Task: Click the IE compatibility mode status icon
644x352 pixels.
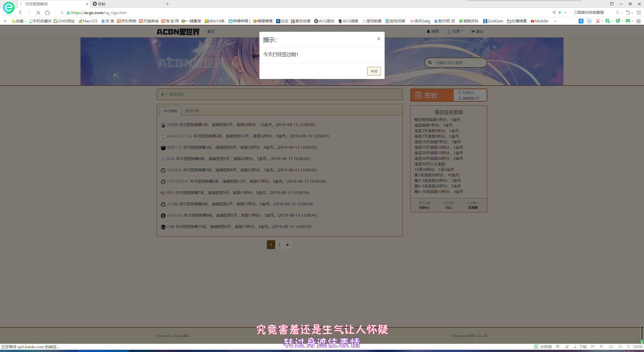Action: coord(601,347)
